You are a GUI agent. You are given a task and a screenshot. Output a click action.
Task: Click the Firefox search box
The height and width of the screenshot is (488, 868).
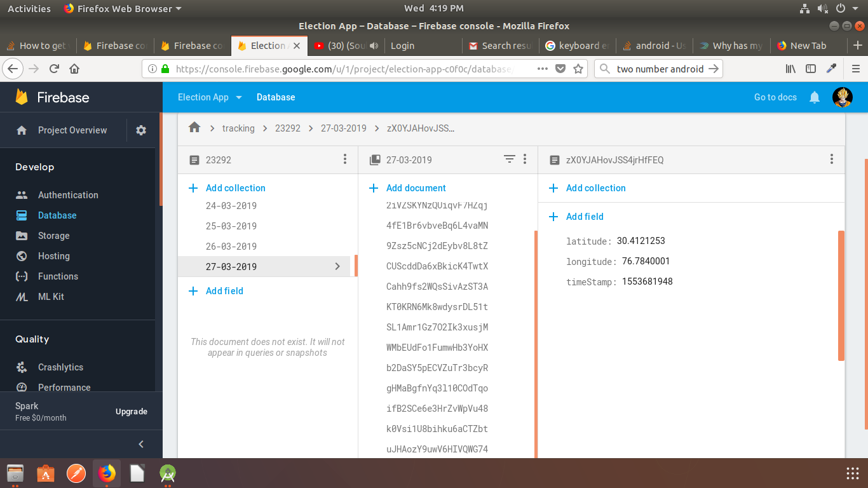pyautogui.click(x=660, y=69)
